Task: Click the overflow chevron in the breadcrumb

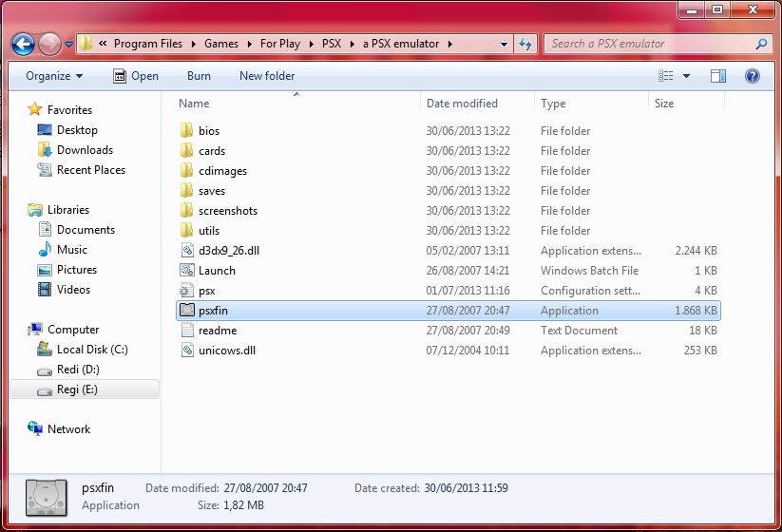Action: [x=103, y=44]
